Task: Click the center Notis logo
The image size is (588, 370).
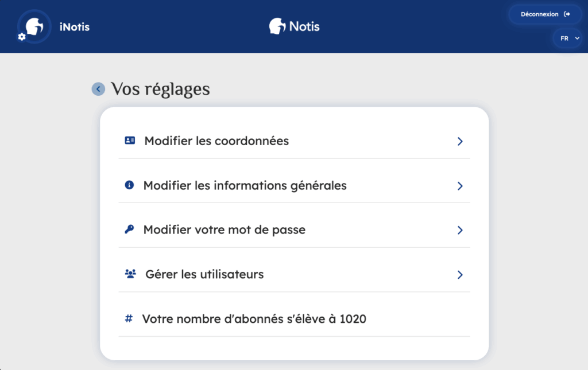Action: [294, 26]
